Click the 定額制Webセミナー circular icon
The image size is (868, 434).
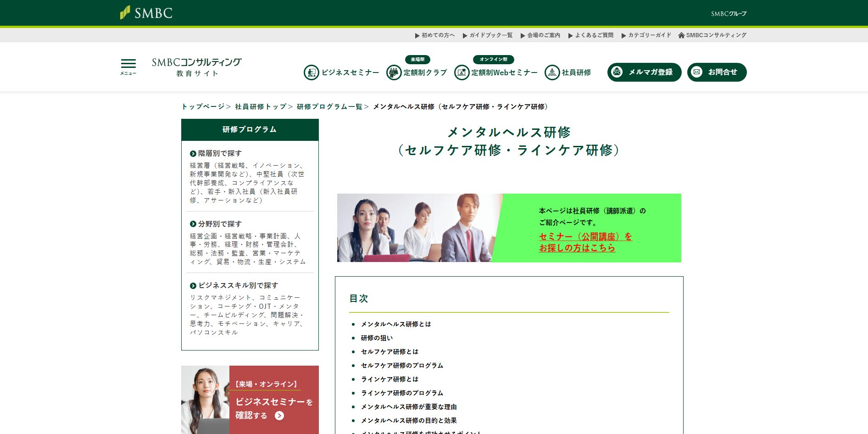pos(462,72)
